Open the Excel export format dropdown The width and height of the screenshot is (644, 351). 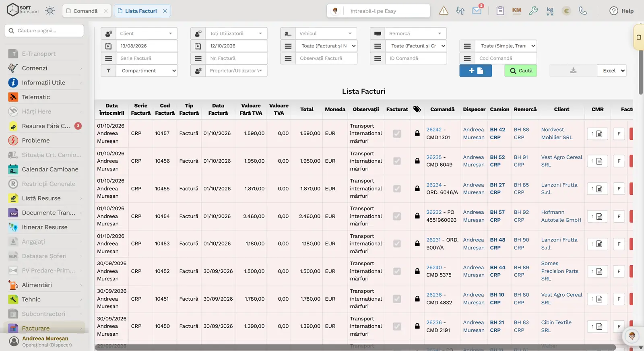click(x=612, y=71)
